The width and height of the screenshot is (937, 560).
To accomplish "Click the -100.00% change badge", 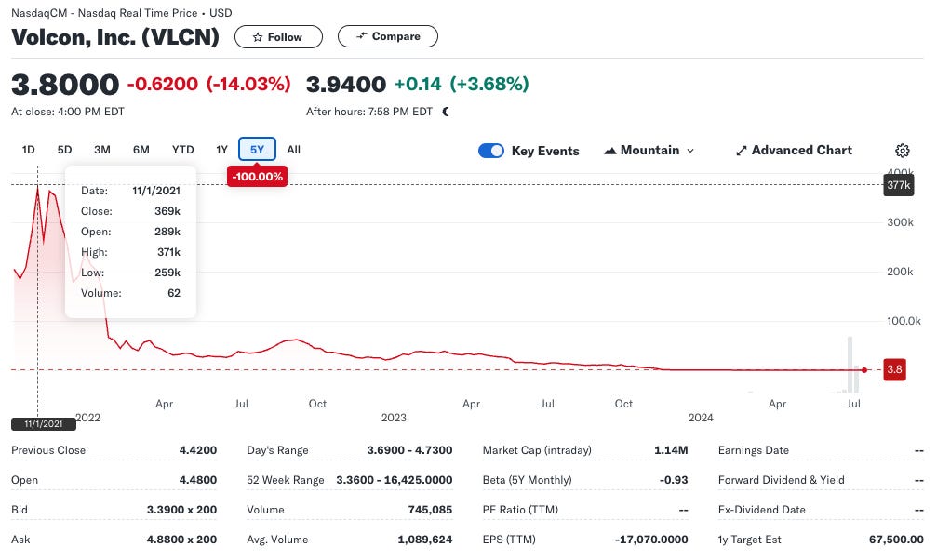I will tap(258, 177).
